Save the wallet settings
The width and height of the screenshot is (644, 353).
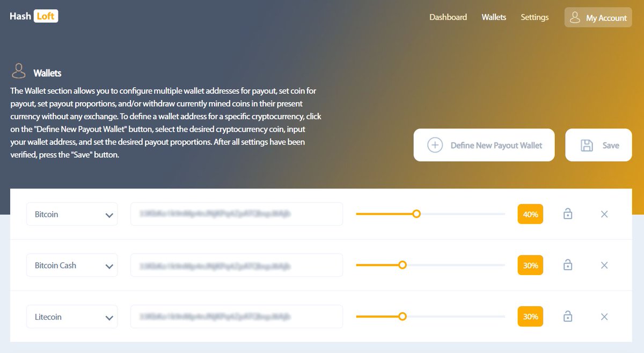[599, 145]
